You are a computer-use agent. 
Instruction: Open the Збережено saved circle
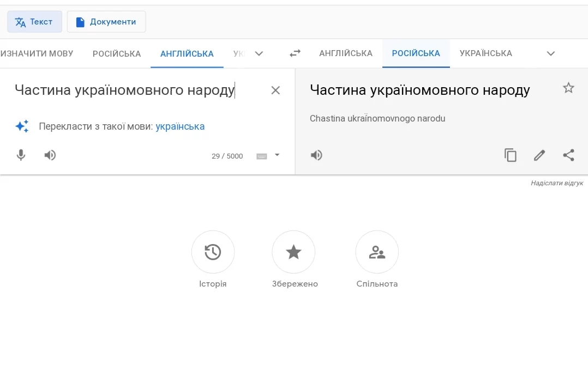[x=293, y=252]
